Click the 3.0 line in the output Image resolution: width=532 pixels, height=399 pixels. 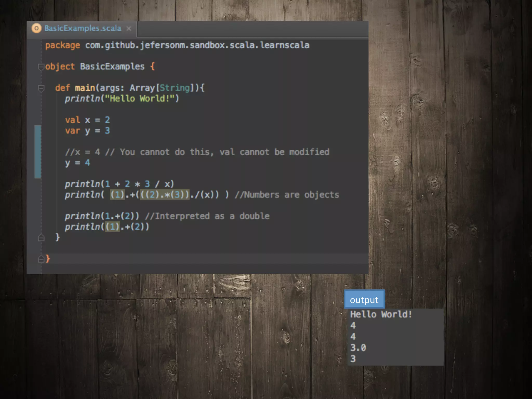click(358, 348)
